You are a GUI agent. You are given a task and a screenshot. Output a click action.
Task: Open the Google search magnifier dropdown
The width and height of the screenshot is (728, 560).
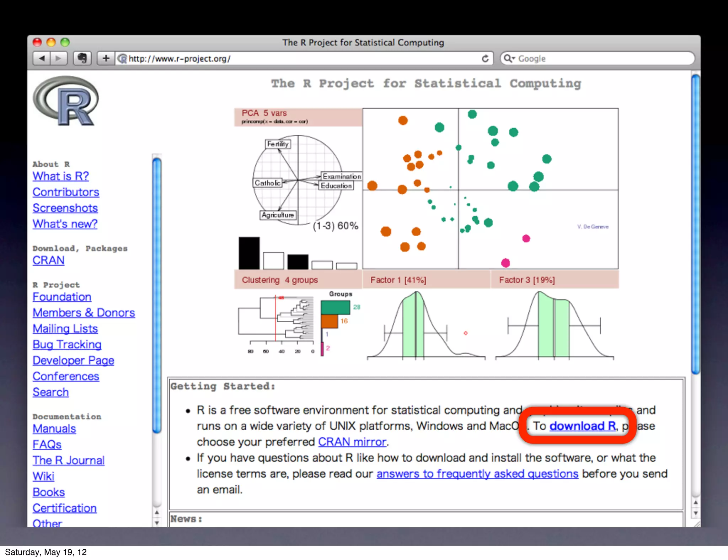click(509, 58)
